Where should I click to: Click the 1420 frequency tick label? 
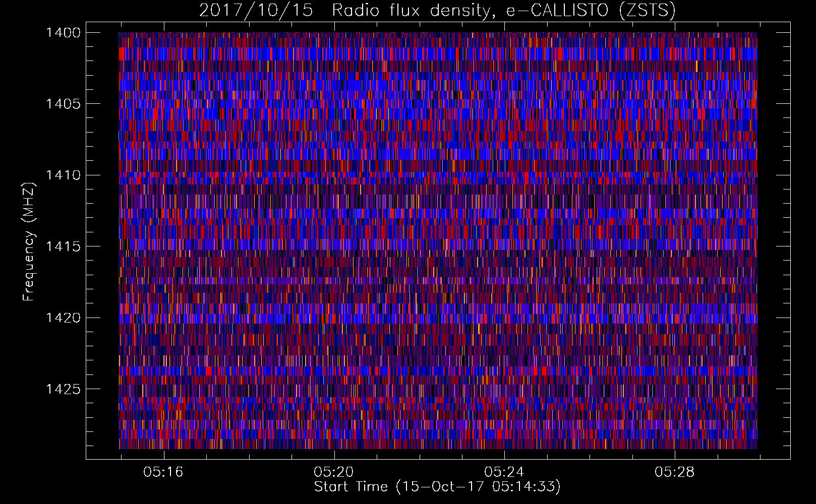pyautogui.click(x=63, y=318)
